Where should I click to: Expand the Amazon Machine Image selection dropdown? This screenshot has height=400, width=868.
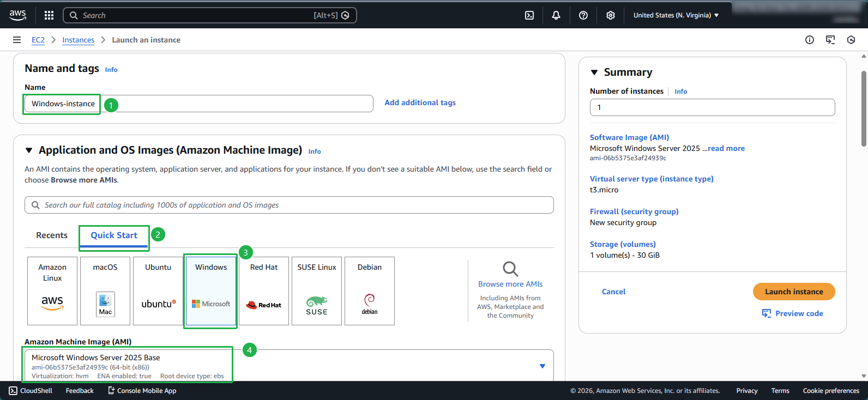point(542,366)
